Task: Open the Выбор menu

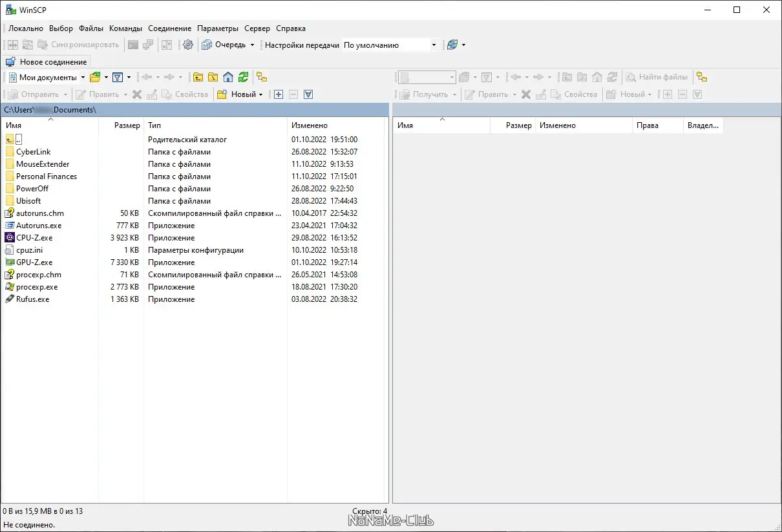Action: 61,28
